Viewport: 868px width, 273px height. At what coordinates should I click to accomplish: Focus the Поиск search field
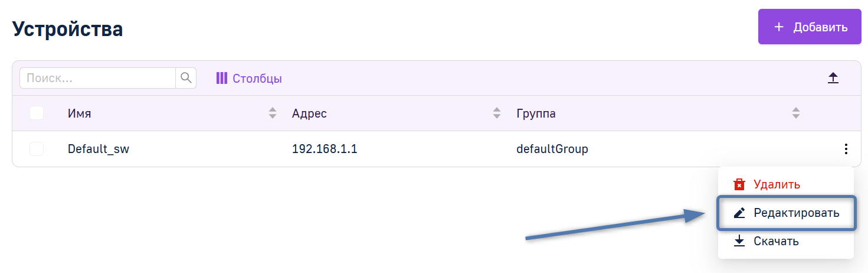[98, 78]
